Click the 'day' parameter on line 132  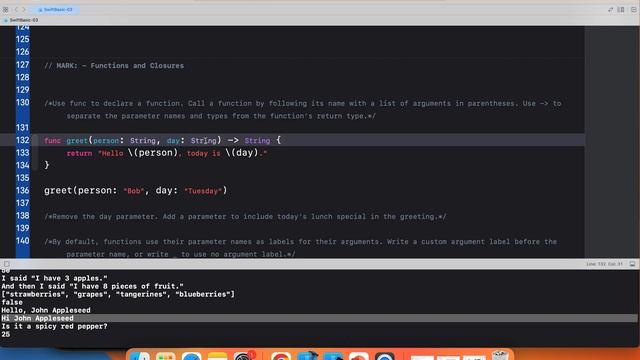tap(173, 140)
